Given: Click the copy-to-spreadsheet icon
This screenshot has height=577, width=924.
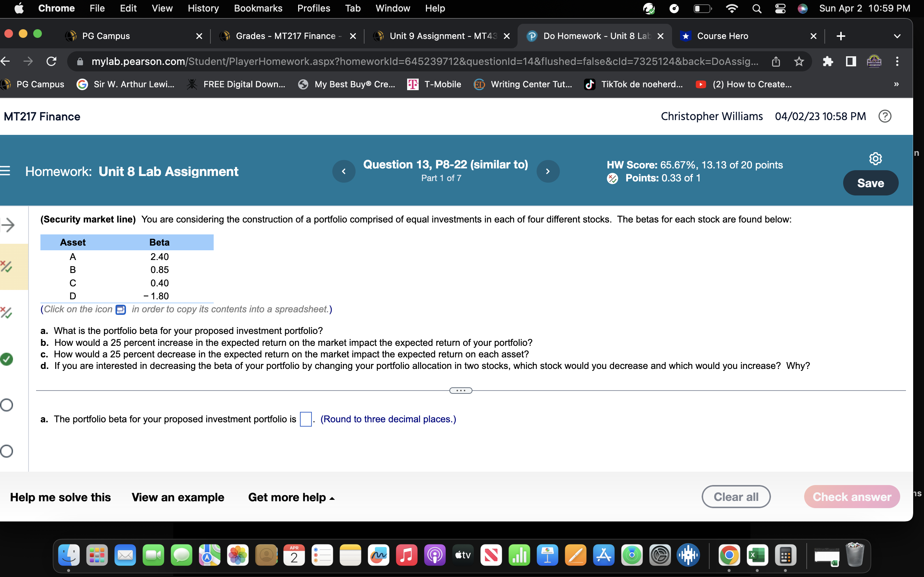Looking at the screenshot, I should [121, 309].
